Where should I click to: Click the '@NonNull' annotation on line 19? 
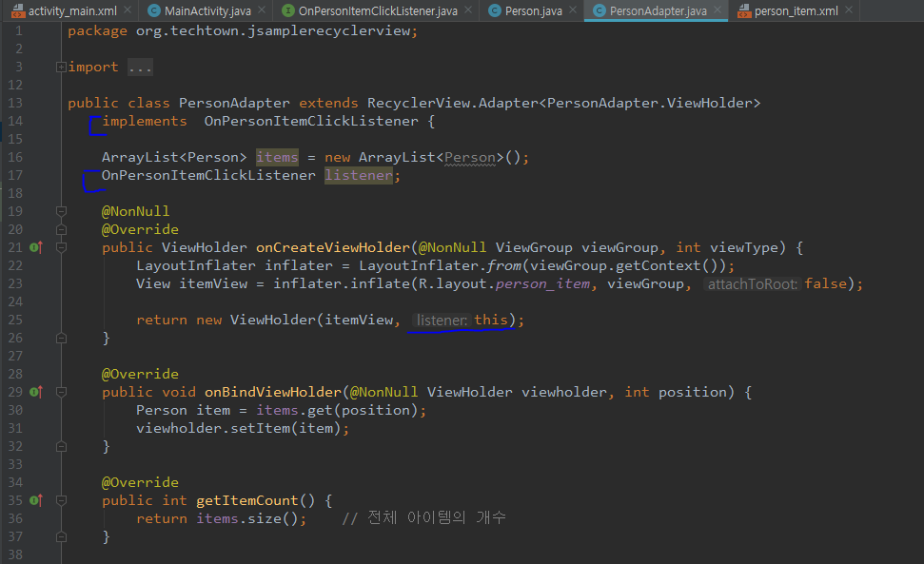tap(135, 211)
